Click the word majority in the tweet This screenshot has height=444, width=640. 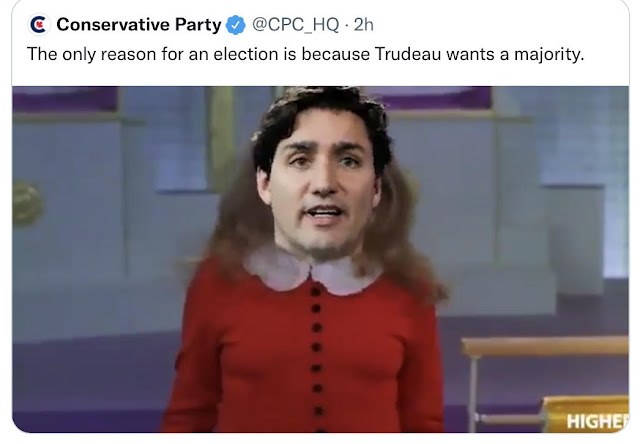point(547,55)
